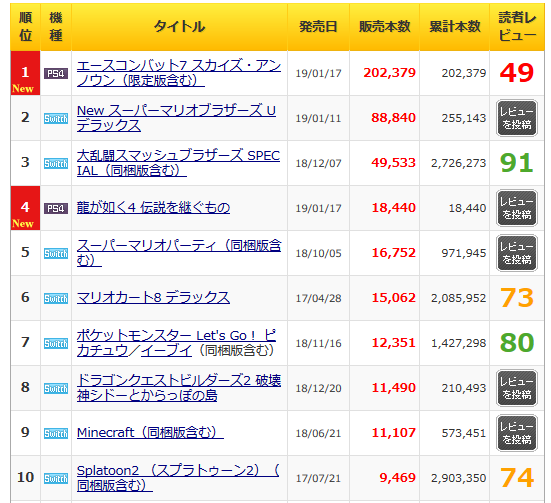Click review score 74 for Splatoon2
The width and height of the screenshot is (551, 503).
coord(517,478)
